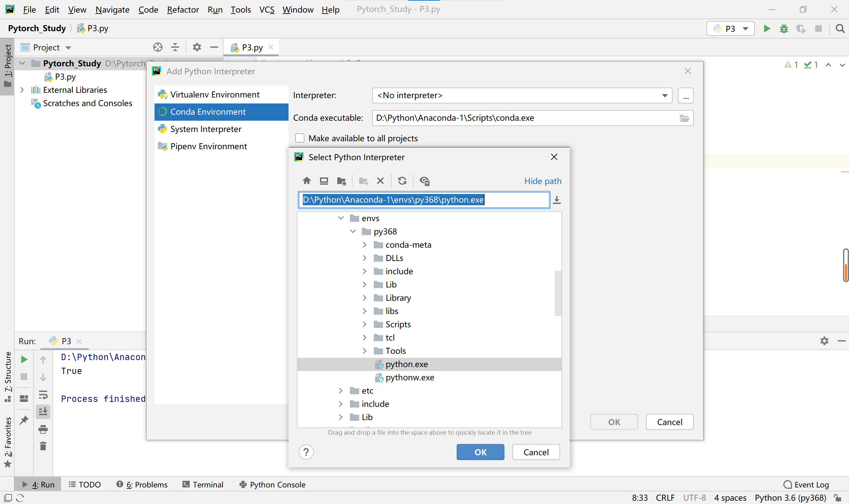Click the Hide path link

(543, 181)
